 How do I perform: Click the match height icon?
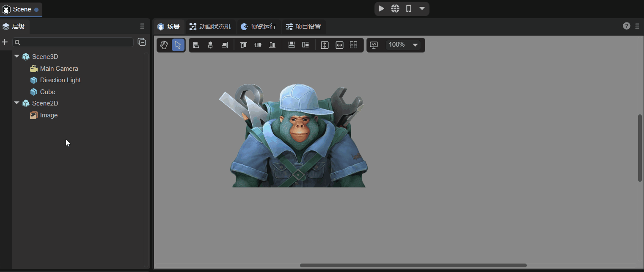(x=325, y=45)
